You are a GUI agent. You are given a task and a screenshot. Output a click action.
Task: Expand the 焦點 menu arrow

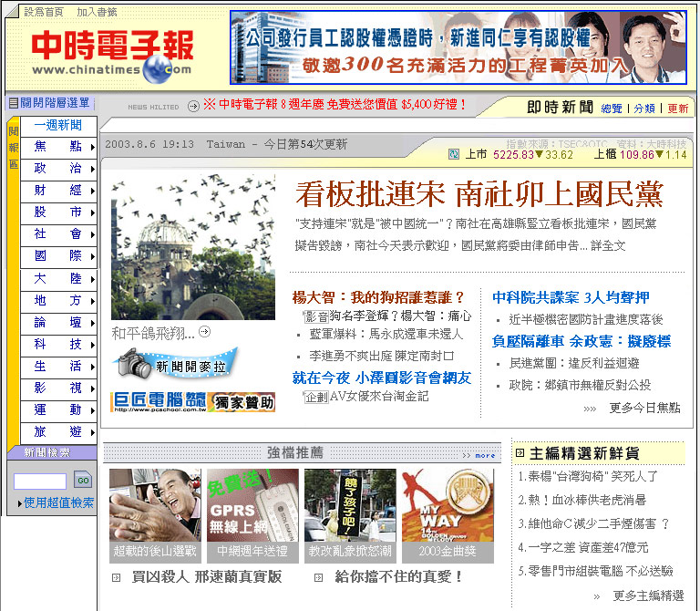92,147
